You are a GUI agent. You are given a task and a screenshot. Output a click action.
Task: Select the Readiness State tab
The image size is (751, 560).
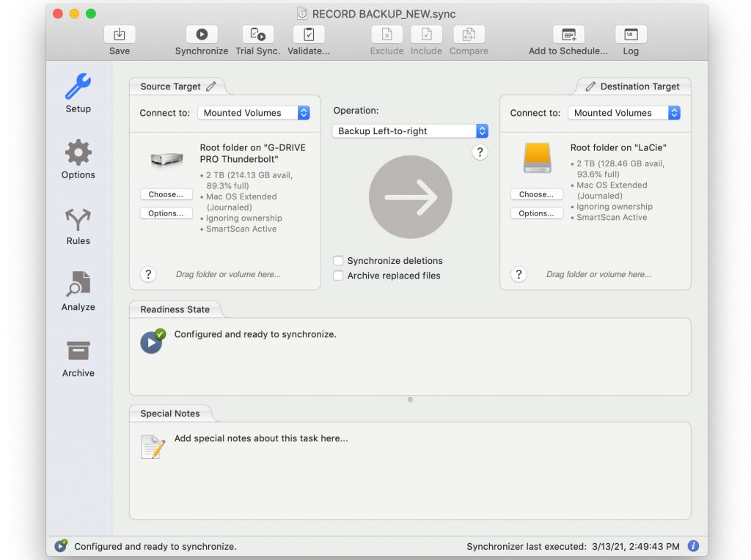click(175, 309)
